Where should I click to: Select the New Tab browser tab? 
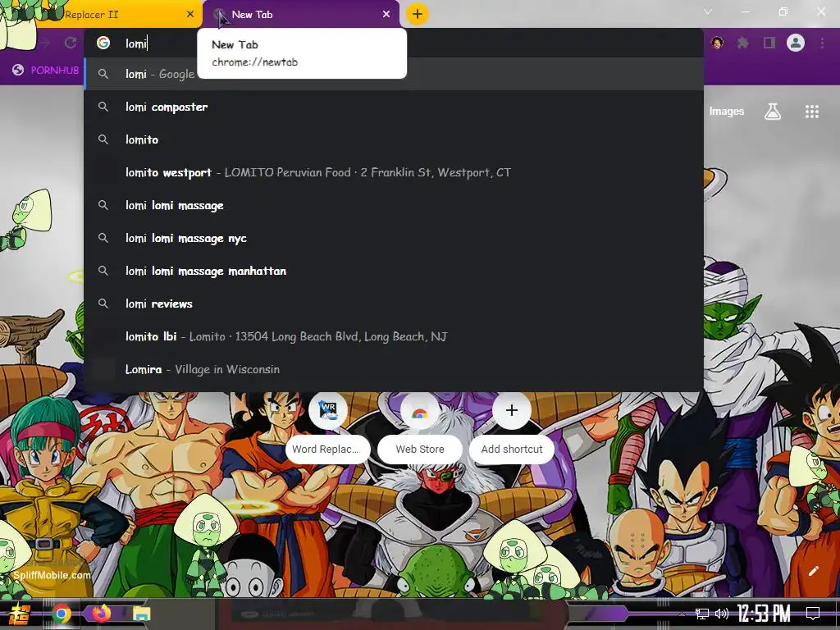point(301,15)
